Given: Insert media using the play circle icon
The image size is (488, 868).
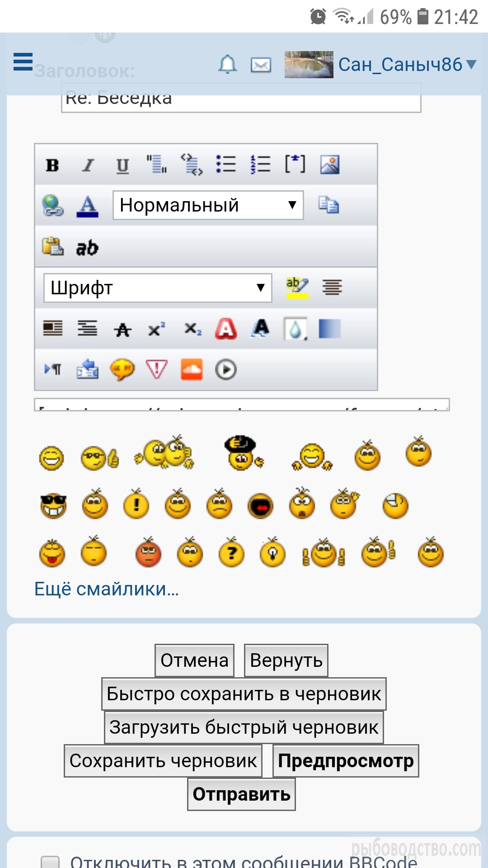Looking at the screenshot, I should point(226,369).
